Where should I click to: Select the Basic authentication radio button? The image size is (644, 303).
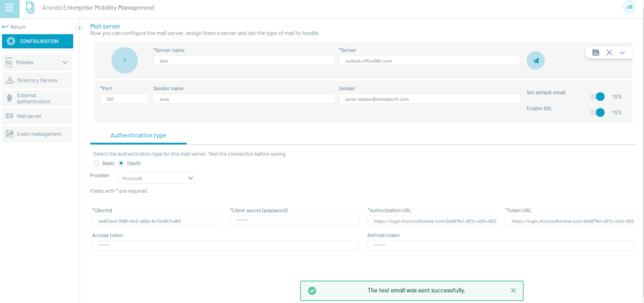97,163
